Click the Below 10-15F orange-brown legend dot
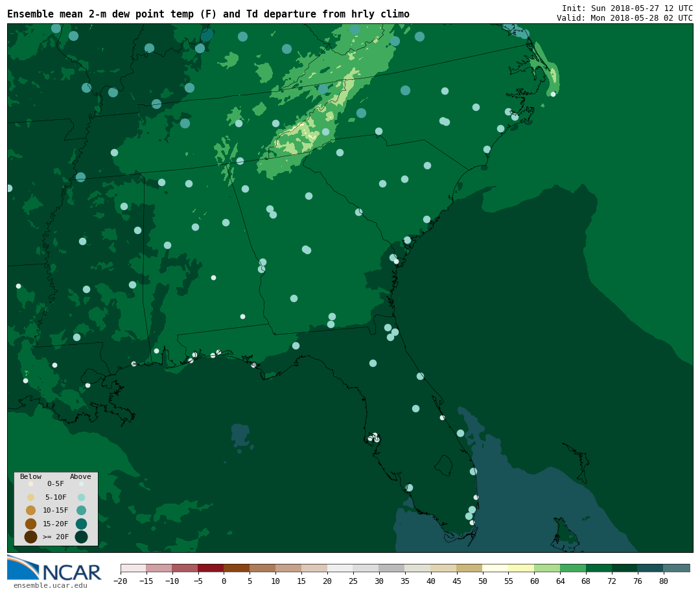 (31, 510)
